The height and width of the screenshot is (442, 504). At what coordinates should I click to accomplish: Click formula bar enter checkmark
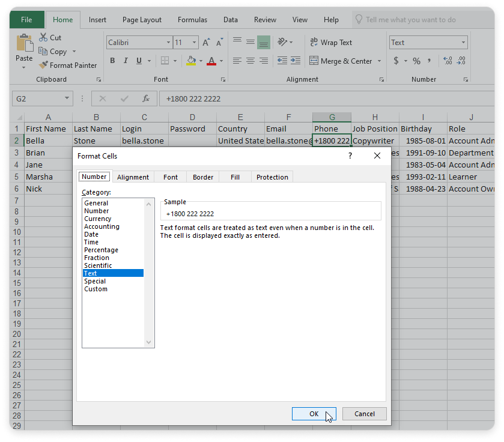[x=124, y=98]
